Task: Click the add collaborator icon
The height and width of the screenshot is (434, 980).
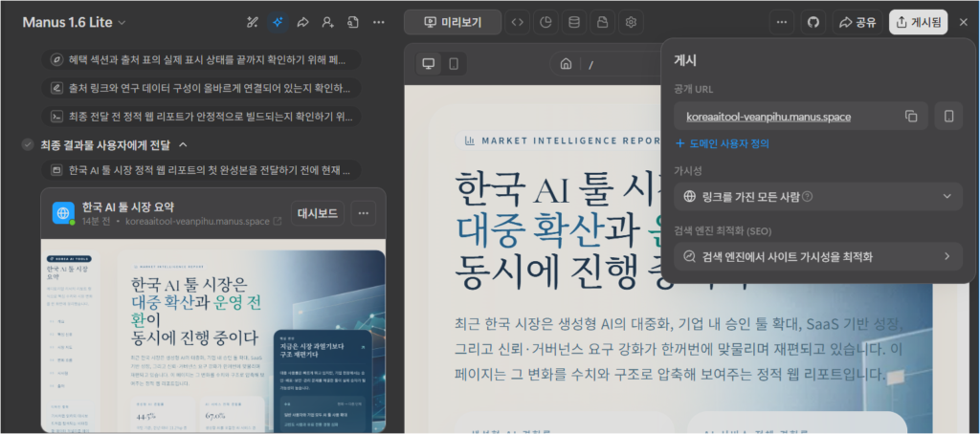Action: click(x=328, y=23)
